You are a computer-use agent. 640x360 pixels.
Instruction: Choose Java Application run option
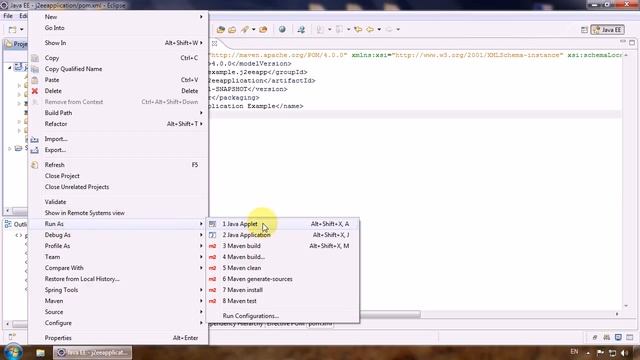283,235
